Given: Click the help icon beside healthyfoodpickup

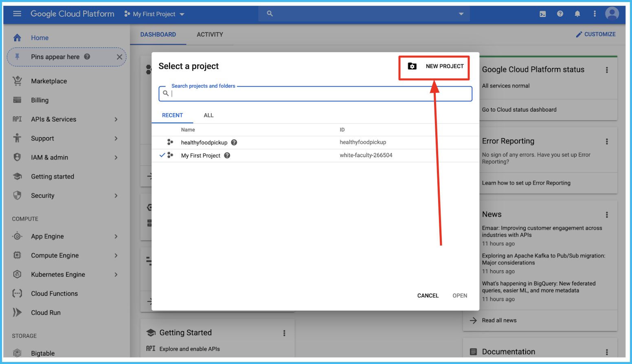Looking at the screenshot, I should tap(234, 143).
